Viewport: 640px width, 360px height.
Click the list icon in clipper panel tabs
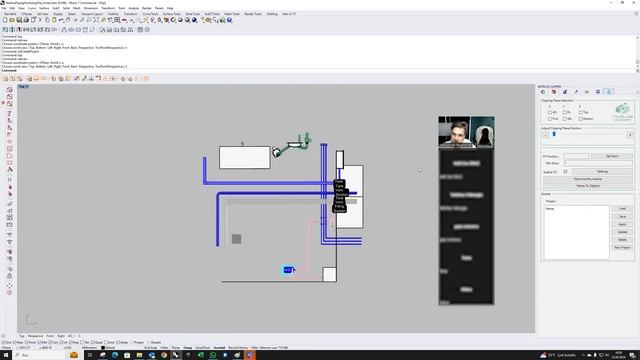(x=598, y=92)
